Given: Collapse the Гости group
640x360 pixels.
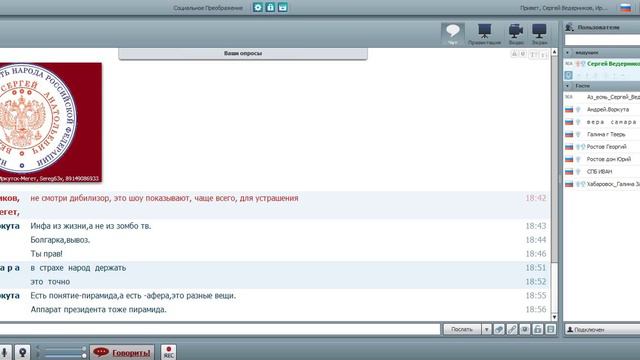Looking at the screenshot, I should click(x=567, y=86).
